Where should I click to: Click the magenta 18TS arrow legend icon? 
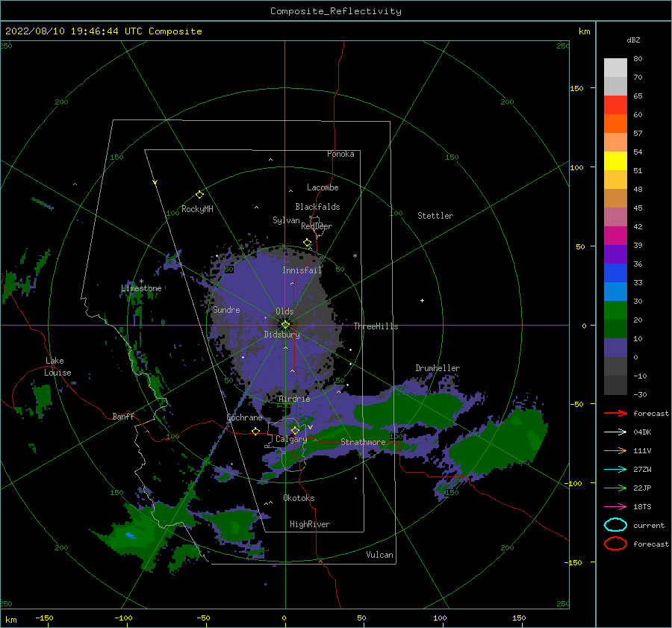615,506
